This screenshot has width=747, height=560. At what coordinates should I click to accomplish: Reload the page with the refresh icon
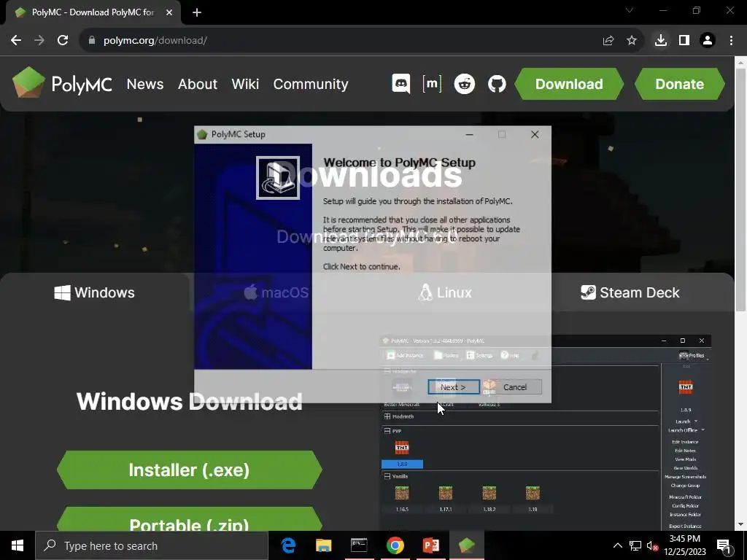63,41
